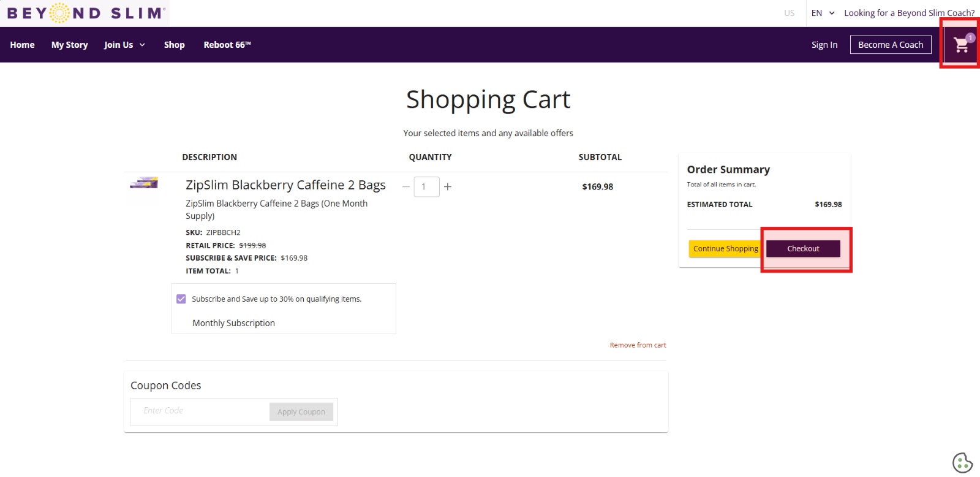Expand the Join Us menu
The image size is (980, 477).
[124, 45]
